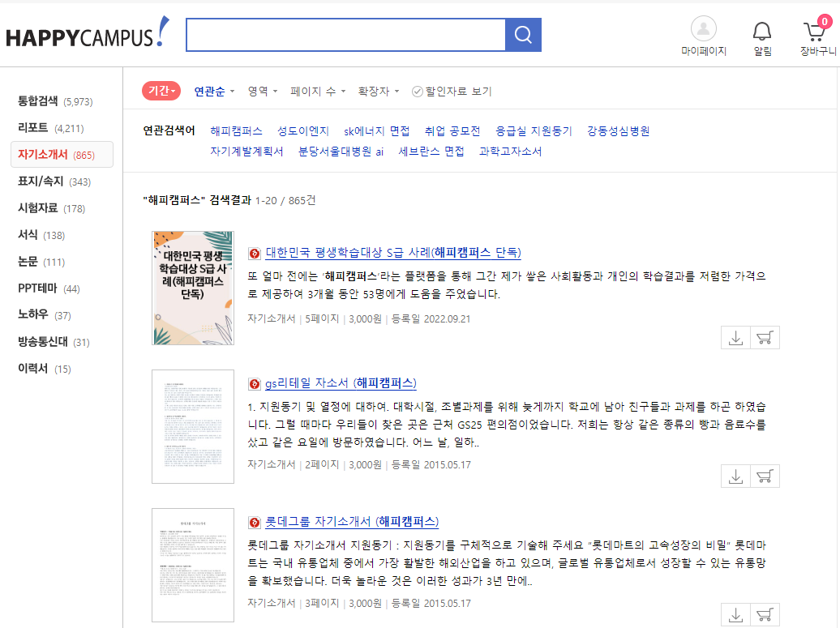Click the search magnifier icon
The width and height of the screenshot is (840, 628).
(523, 34)
